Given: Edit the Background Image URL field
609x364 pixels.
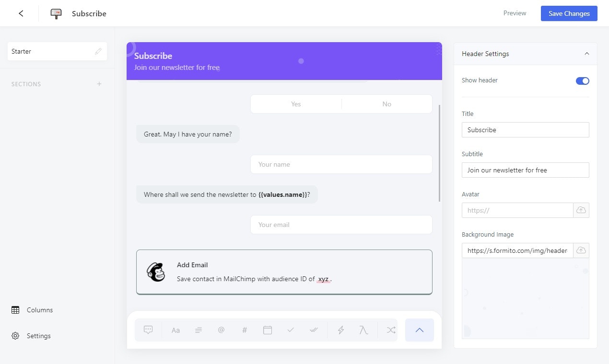Looking at the screenshot, I should click(x=517, y=250).
